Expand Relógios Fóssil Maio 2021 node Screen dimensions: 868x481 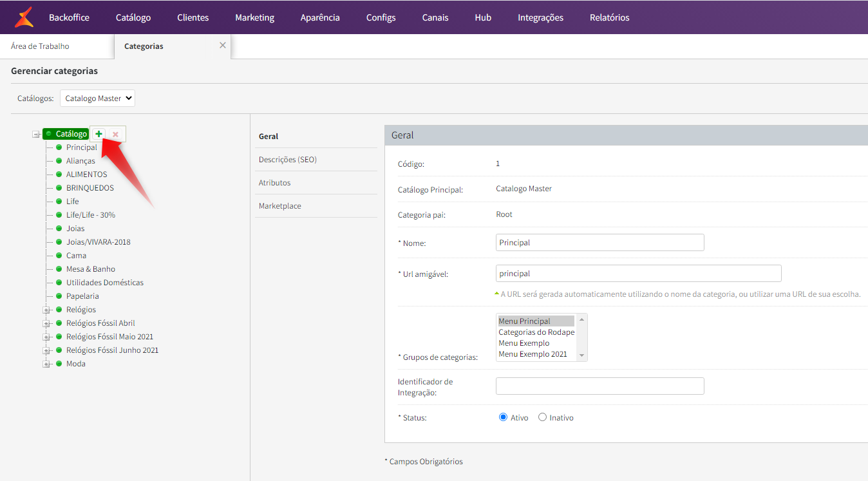46,337
